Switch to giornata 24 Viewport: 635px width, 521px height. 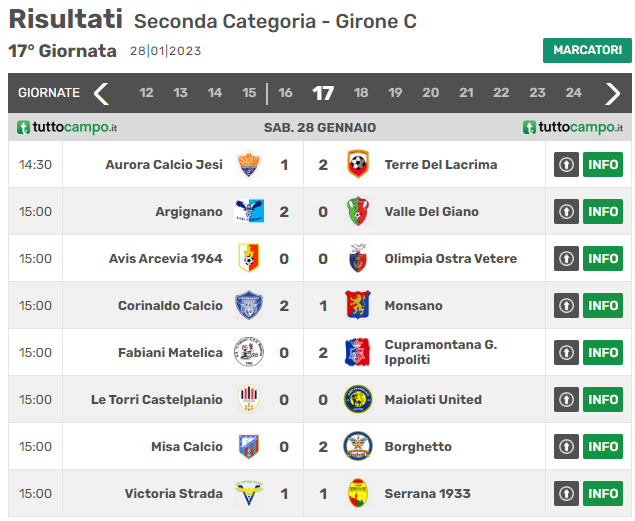[573, 93]
